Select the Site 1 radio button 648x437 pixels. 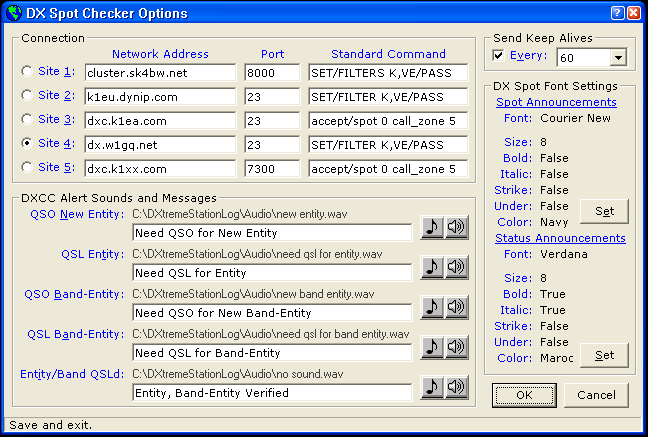click(27, 71)
